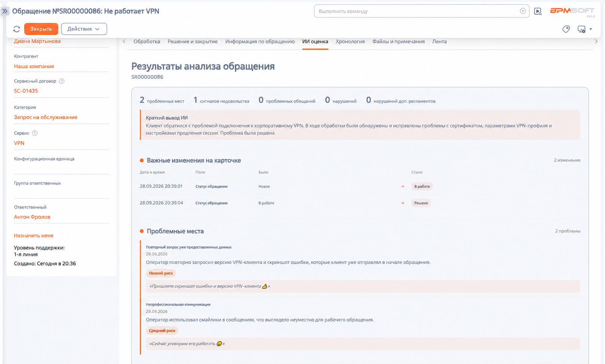
Task: Click the Решено status badge
Action: pyautogui.click(x=421, y=203)
